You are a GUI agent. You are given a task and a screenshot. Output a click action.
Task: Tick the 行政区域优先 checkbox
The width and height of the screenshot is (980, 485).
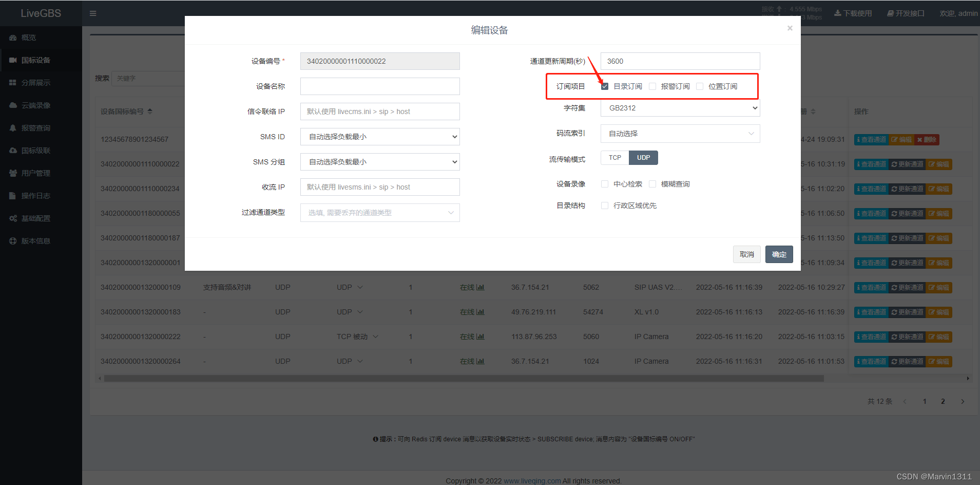click(x=605, y=206)
